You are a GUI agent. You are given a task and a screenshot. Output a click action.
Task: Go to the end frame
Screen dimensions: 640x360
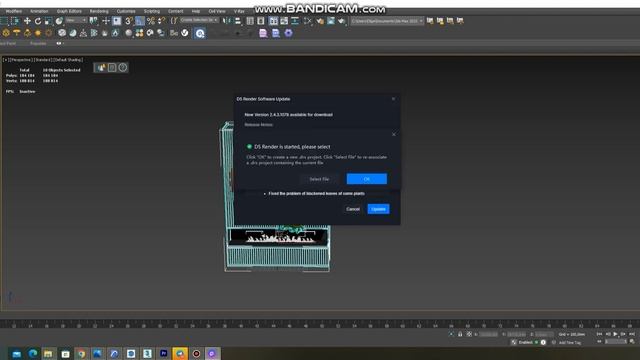coord(631,334)
